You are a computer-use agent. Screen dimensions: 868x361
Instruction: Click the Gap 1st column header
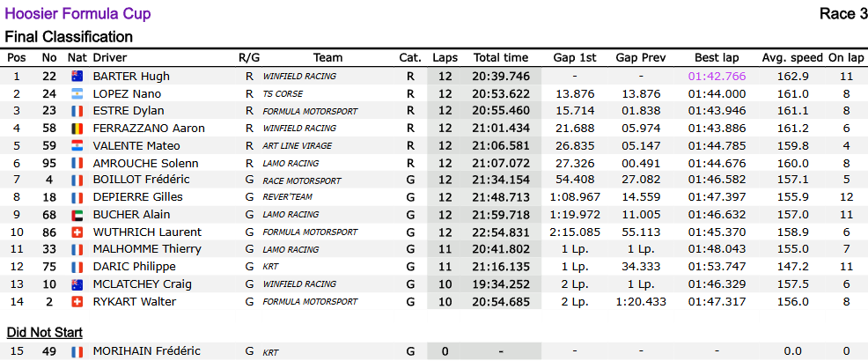tap(575, 58)
